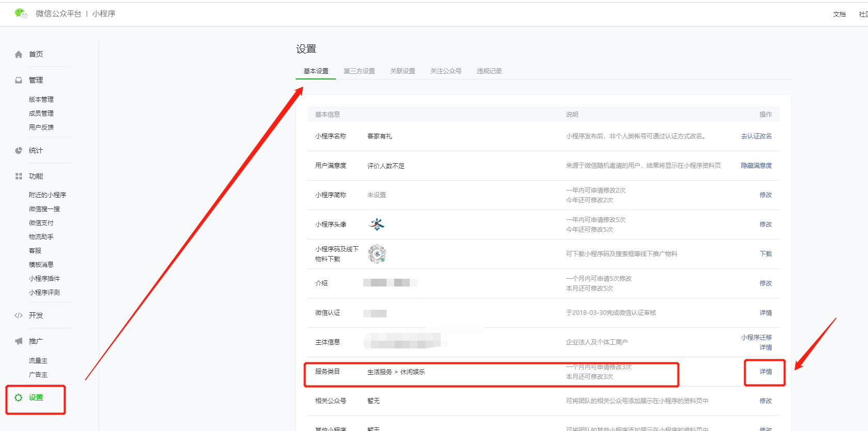Open 统计 in the sidebar
868x431 pixels.
click(36, 150)
